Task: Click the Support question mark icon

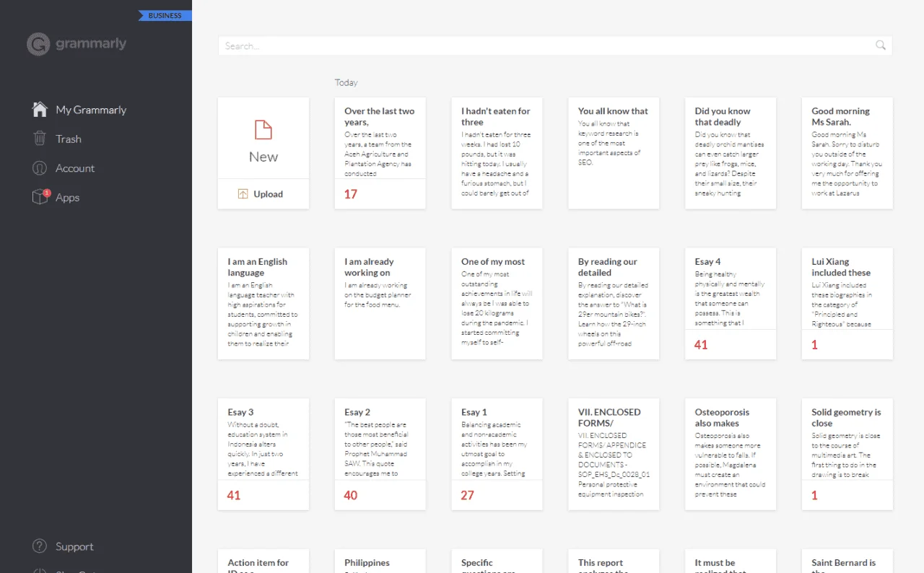Action: [x=40, y=546]
